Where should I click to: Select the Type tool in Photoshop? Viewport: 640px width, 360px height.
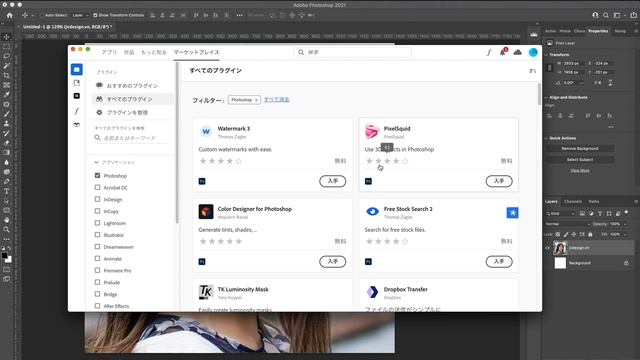pos(7,191)
